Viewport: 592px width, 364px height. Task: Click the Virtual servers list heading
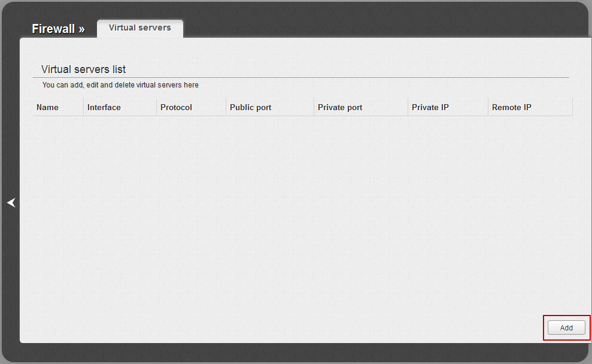(x=83, y=69)
